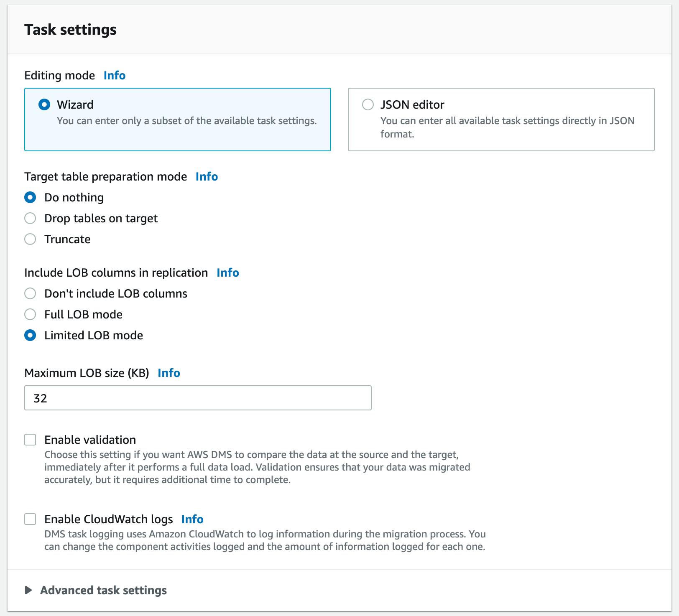Open Info beside Maximum LOB size
The width and height of the screenshot is (679, 616).
coord(169,373)
